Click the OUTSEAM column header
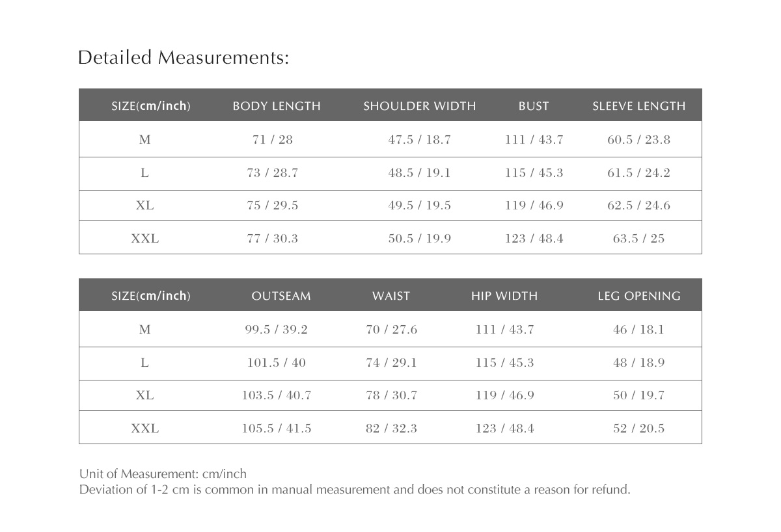Viewport: 781px width, 532px height. tap(281, 296)
